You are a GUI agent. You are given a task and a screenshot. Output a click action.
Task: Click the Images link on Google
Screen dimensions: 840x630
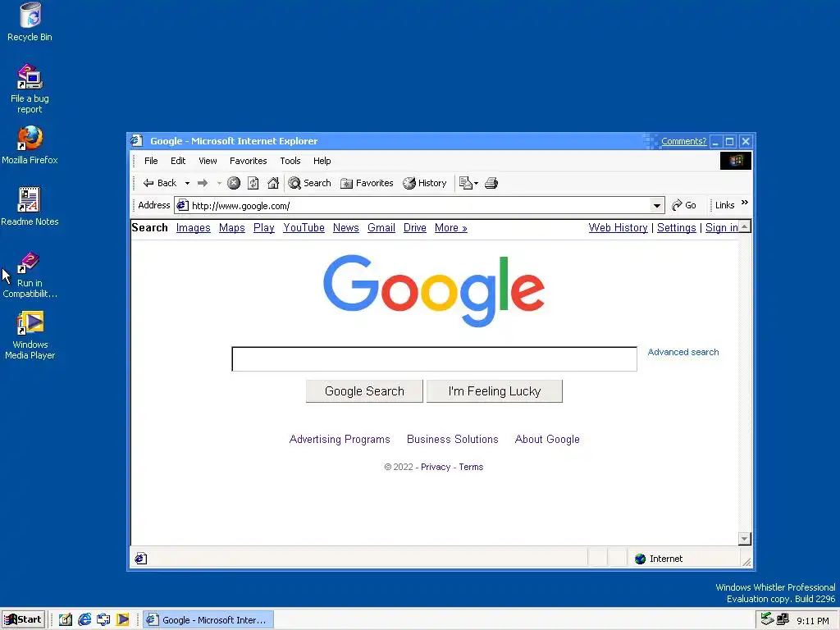(x=194, y=228)
